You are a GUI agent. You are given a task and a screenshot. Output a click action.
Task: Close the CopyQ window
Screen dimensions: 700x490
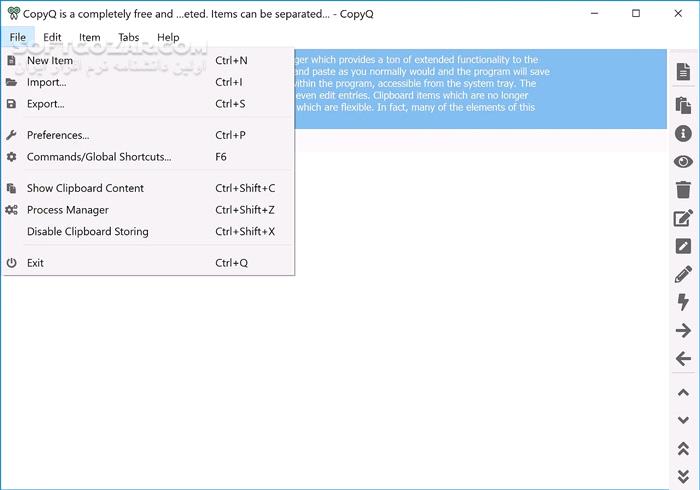[x=678, y=13]
